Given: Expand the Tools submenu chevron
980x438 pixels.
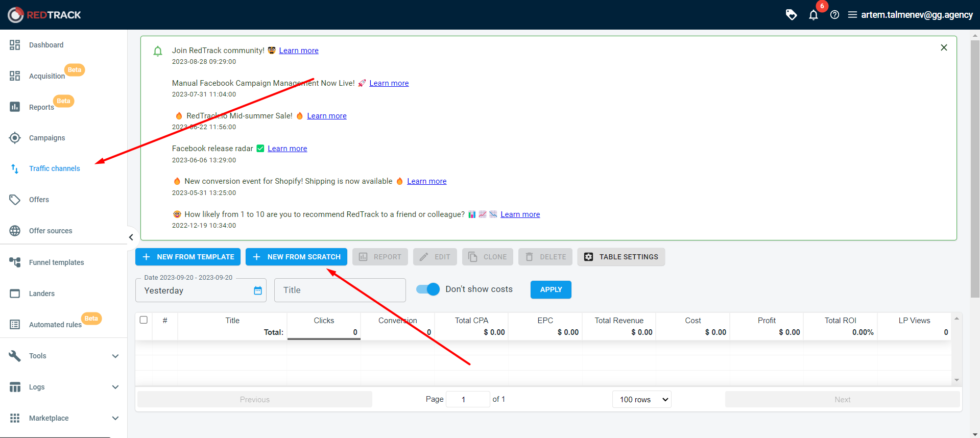Looking at the screenshot, I should (115, 356).
